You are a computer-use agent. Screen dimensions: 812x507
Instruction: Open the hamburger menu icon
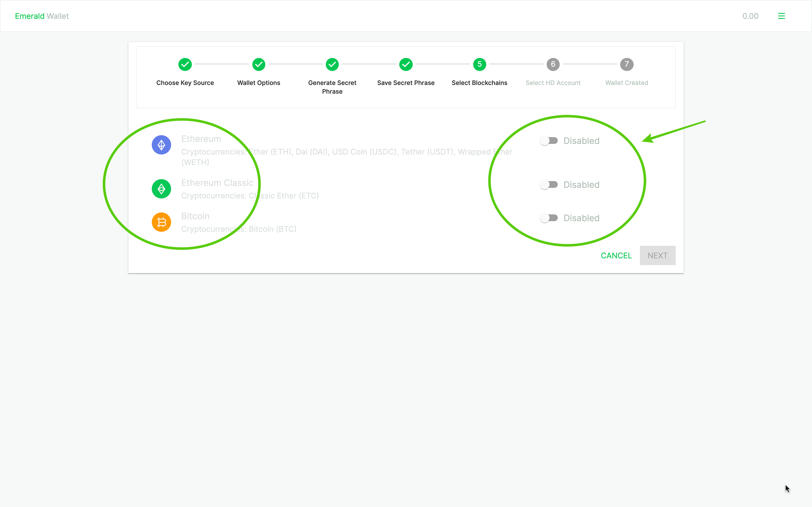pos(781,16)
